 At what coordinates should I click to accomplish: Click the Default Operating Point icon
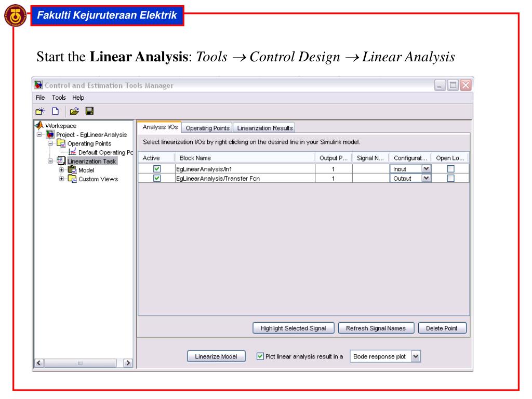(72, 152)
